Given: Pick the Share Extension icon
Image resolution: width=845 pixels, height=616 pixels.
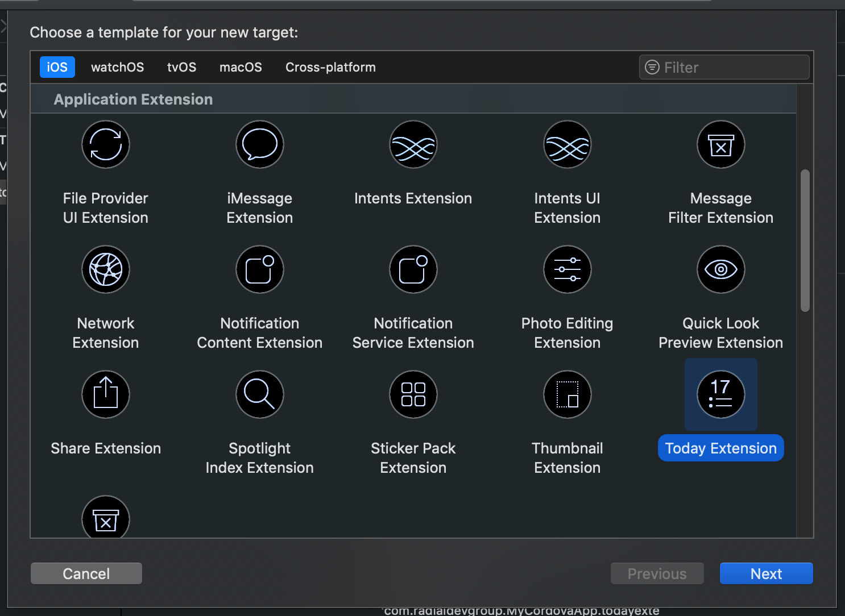Looking at the screenshot, I should coord(106,394).
